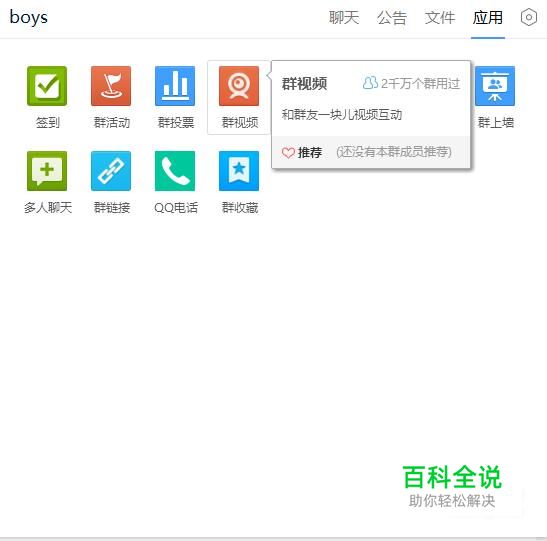The height and width of the screenshot is (541, 547).
Task: Open the 多人聊天 multi-person chat app
Action: (47, 171)
